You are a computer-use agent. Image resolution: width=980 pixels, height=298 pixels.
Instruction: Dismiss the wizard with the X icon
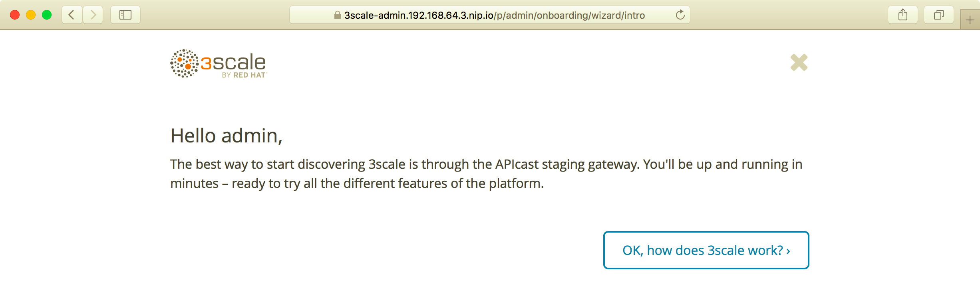coord(799,63)
